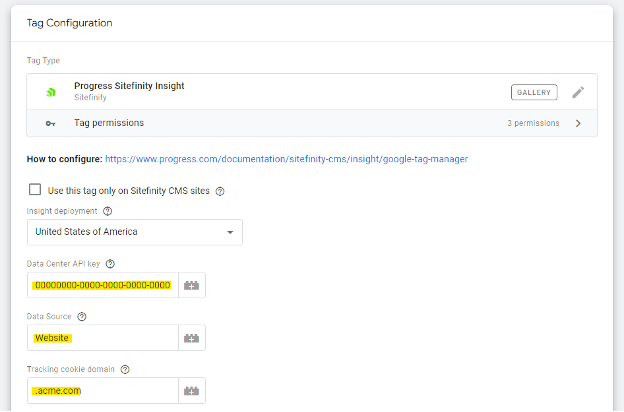Screen dimensions: 624x412
Task: Open the Sitefinity Insight documentation link
Action: [287, 159]
